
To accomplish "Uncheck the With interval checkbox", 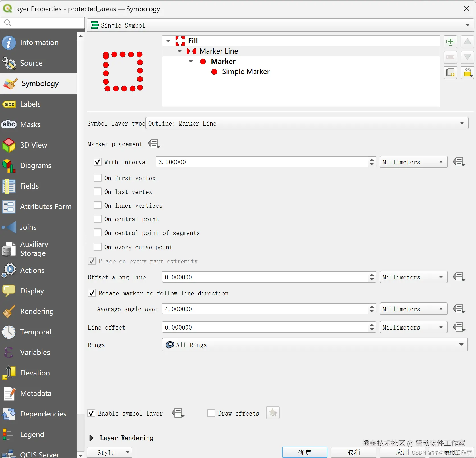I will [x=98, y=162].
